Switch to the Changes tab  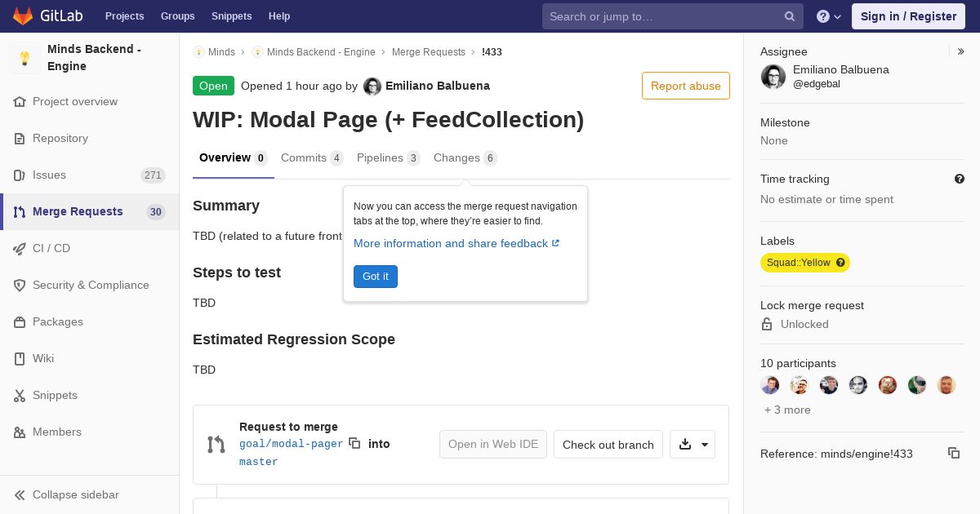tap(457, 157)
